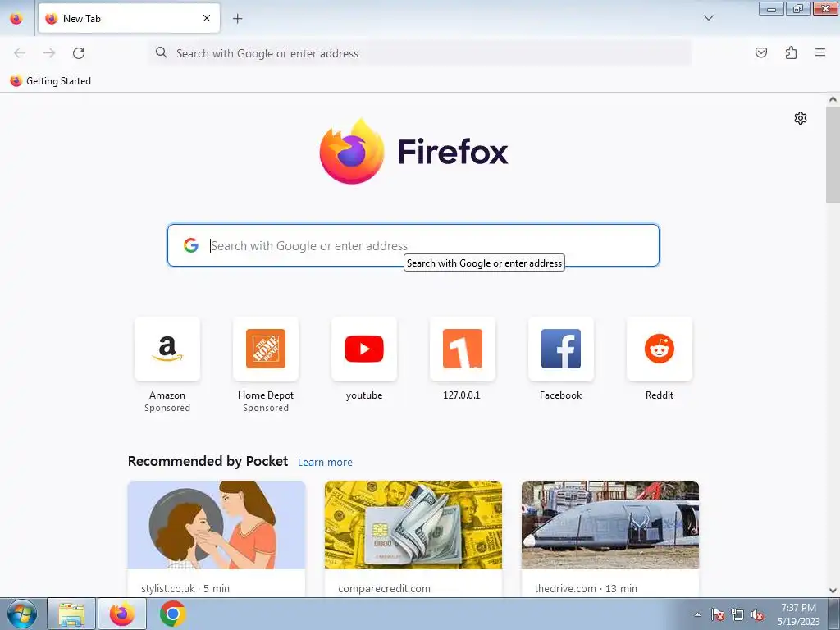
Task: Open the Firefox View pinned tab icon
Action: [x=16, y=18]
